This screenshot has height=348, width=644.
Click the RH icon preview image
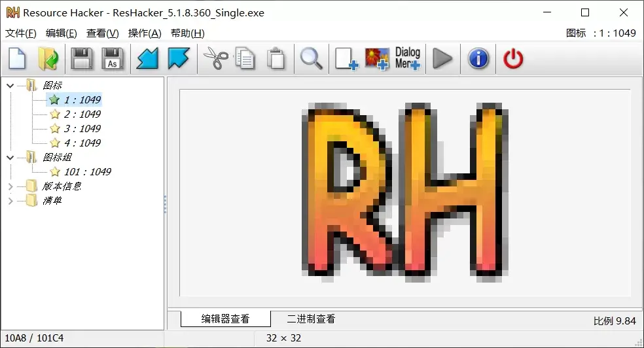coord(405,192)
